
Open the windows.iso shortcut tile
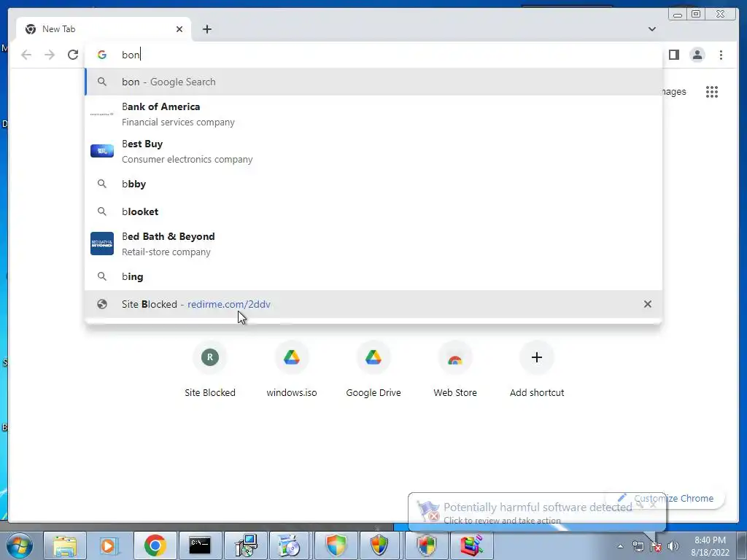pos(292,370)
